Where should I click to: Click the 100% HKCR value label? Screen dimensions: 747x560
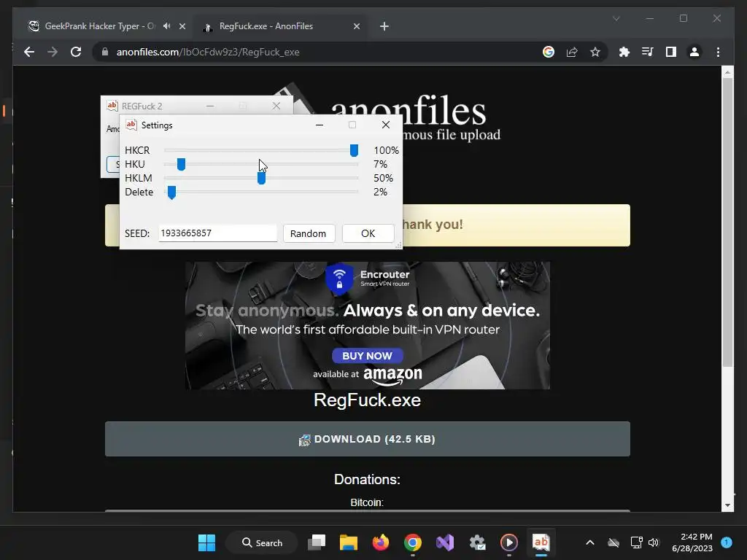[x=386, y=150]
